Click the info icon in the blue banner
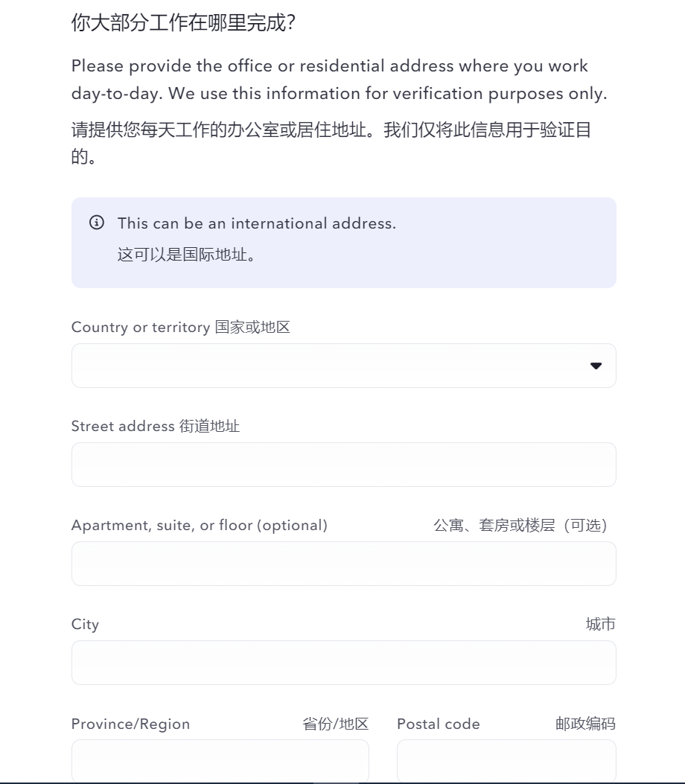Viewport: 685px width, 784px height. [x=97, y=223]
